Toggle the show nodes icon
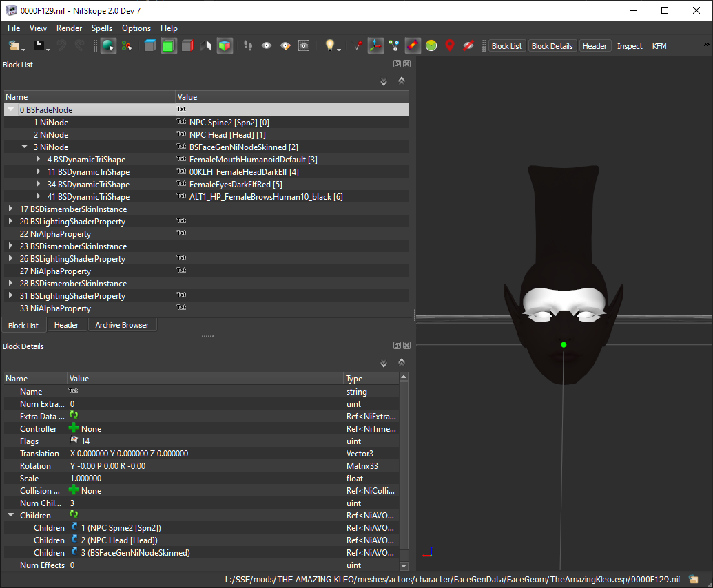713x588 pixels. pos(394,46)
